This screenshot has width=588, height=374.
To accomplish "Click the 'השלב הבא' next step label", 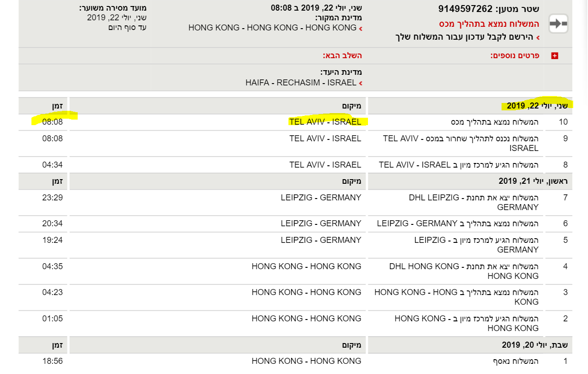I will pos(342,55).
